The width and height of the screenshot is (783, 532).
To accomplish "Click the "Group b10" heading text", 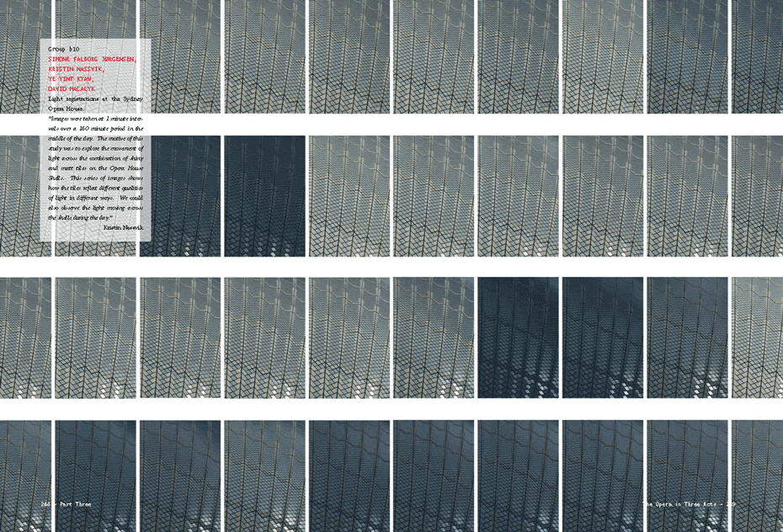I will [x=63, y=50].
